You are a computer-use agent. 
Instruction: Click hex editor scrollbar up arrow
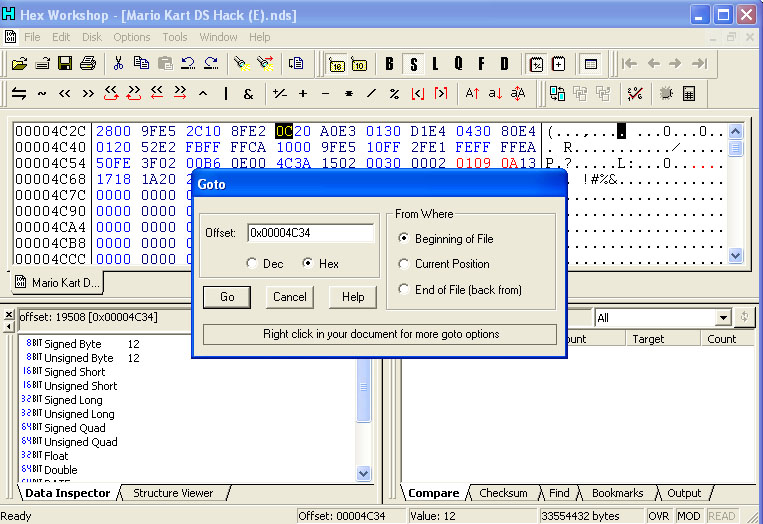(x=735, y=131)
